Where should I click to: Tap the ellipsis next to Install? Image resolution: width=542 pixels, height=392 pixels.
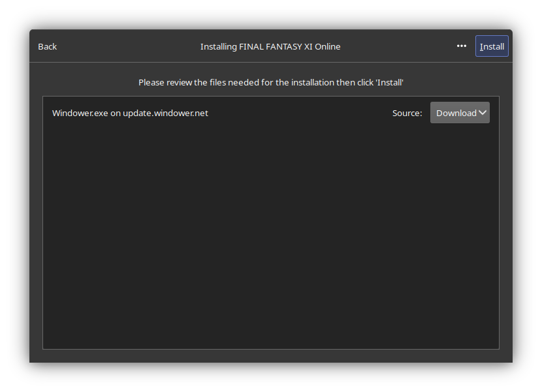click(462, 46)
